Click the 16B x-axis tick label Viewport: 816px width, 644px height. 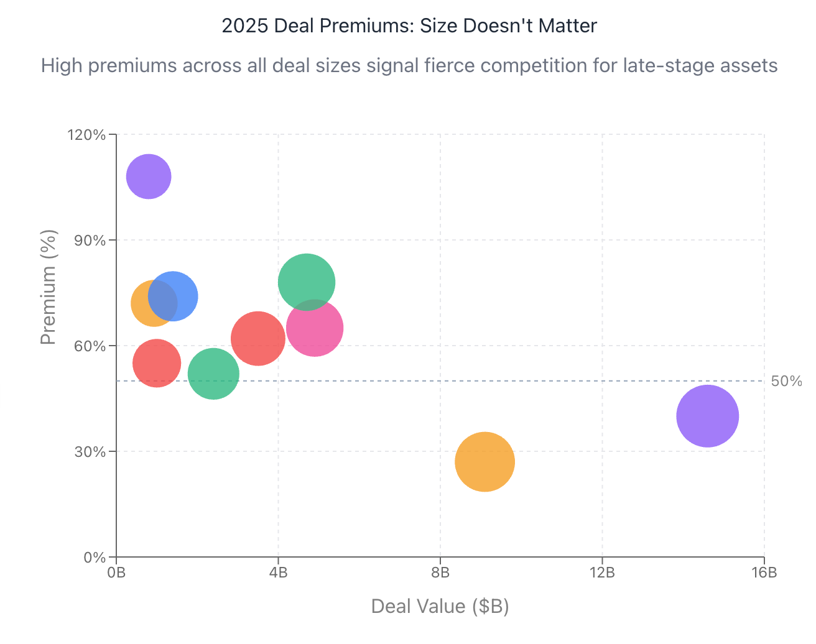[764, 573]
